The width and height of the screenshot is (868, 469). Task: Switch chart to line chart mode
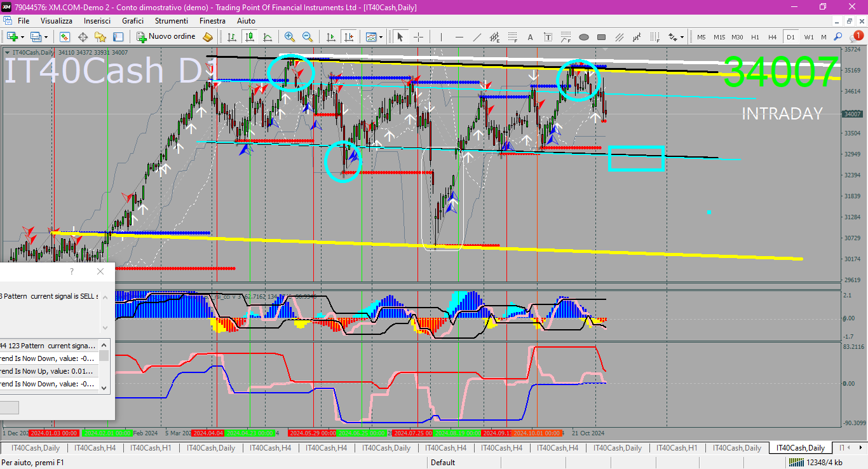point(268,37)
